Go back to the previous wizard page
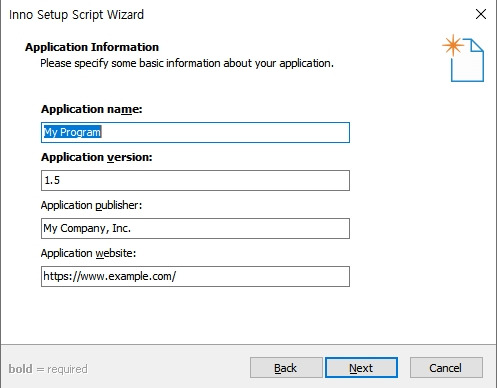The height and width of the screenshot is (388, 497). pos(286,368)
